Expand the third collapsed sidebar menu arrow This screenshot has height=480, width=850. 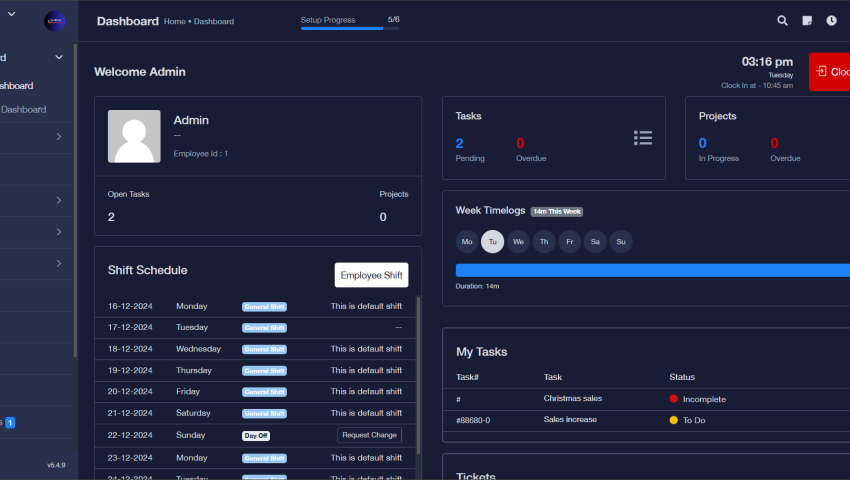coord(59,232)
